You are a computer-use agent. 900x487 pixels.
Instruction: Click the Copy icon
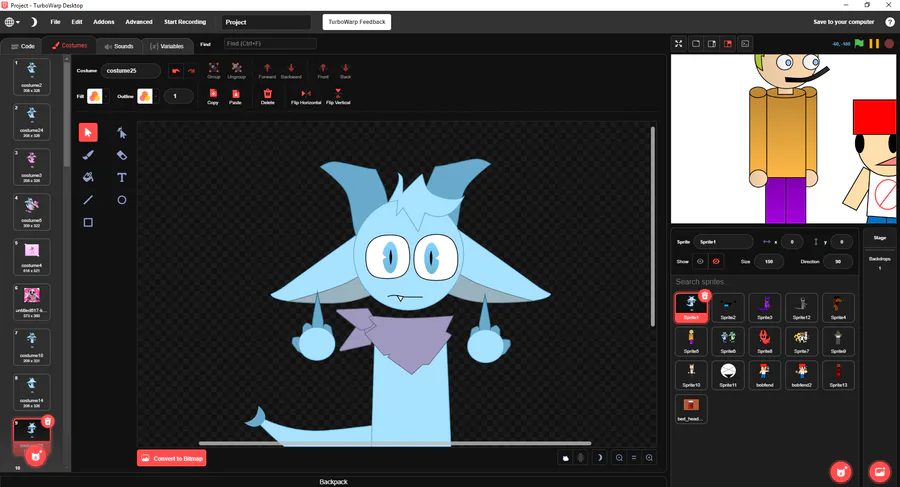coord(213,96)
